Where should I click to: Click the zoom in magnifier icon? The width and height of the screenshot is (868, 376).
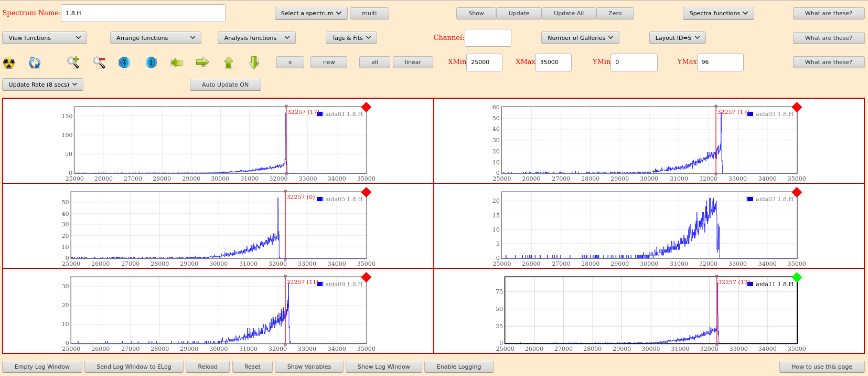(x=73, y=62)
